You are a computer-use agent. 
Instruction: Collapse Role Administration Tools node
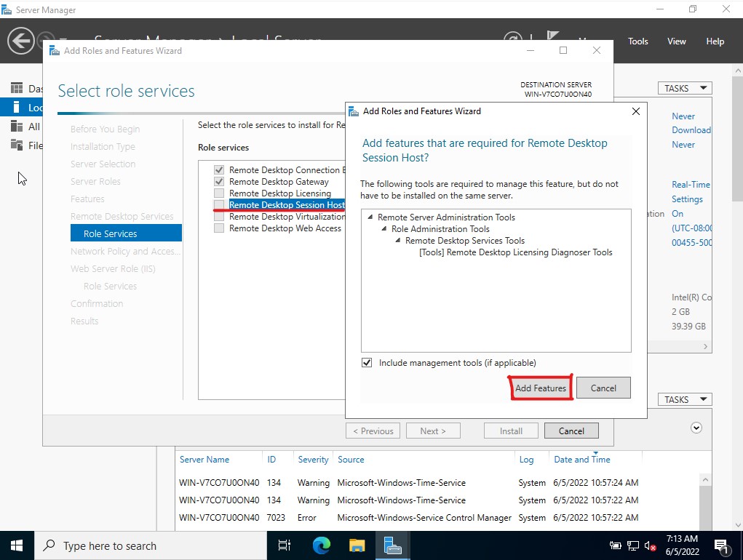pyautogui.click(x=384, y=228)
